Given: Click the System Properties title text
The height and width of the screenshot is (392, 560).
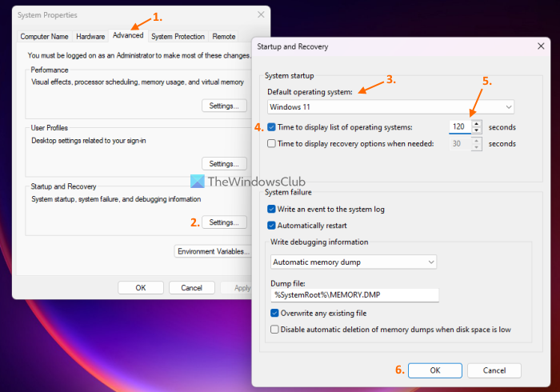Looking at the screenshot, I should [x=47, y=15].
